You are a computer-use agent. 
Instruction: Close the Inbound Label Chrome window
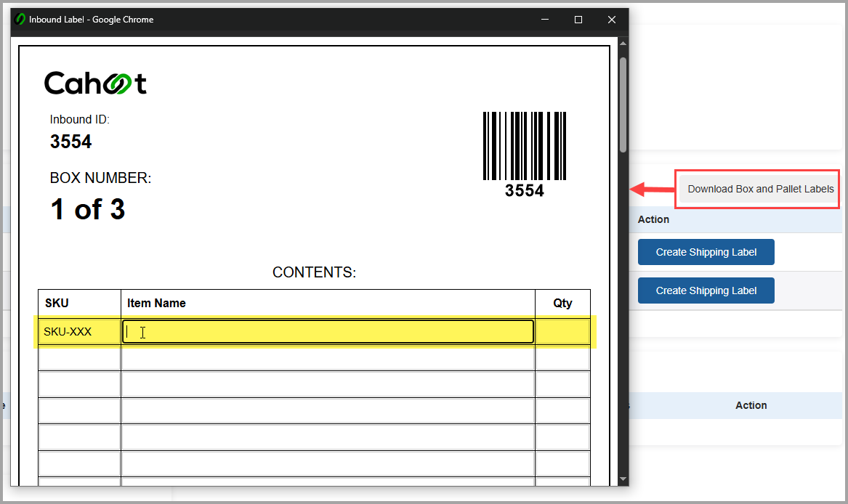[x=612, y=20]
